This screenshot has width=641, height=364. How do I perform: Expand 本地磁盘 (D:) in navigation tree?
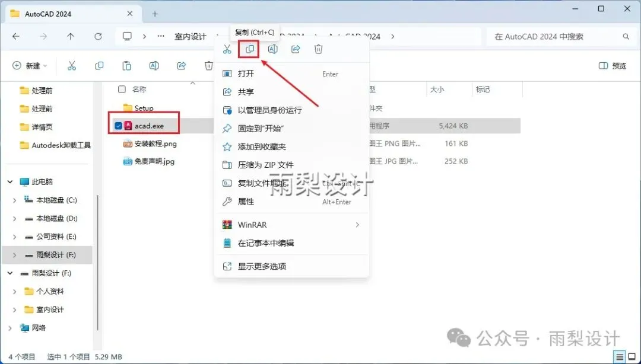pos(15,219)
